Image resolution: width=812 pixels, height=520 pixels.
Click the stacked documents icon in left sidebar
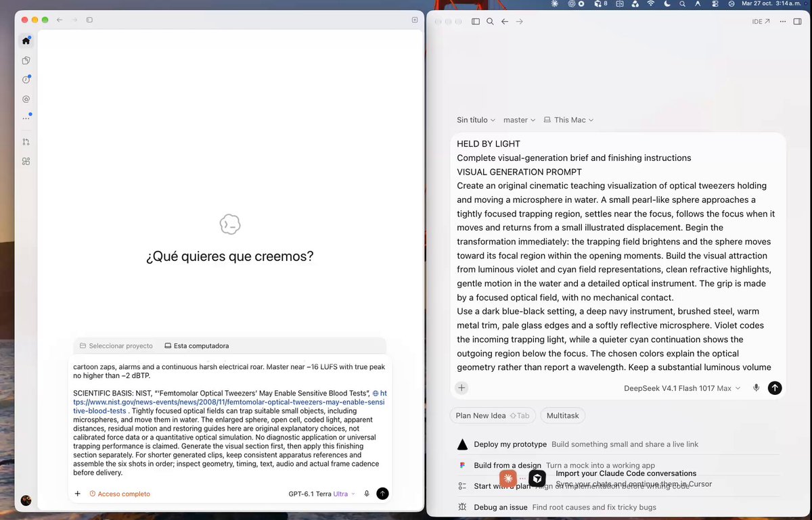click(26, 61)
